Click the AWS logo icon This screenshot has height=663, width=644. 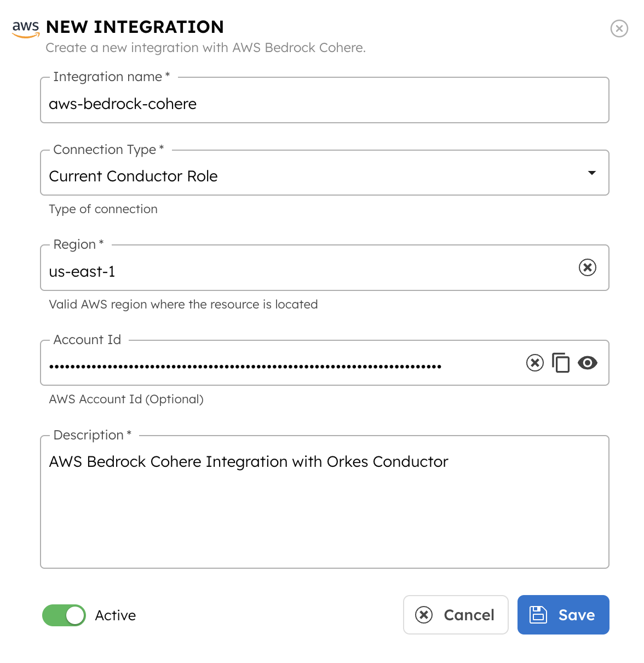26,28
